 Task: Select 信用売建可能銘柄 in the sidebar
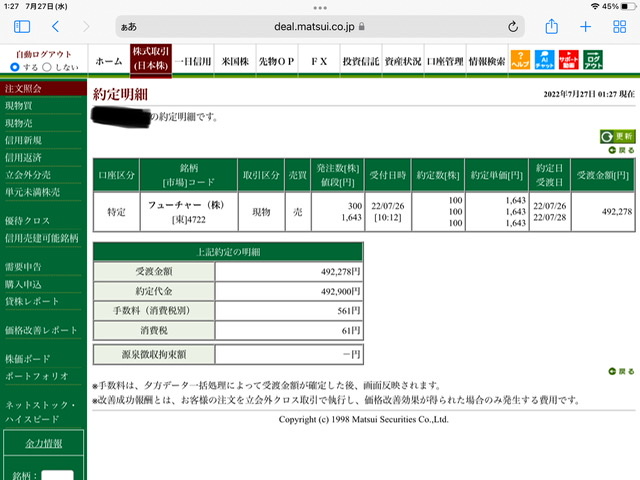coord(42,238)
